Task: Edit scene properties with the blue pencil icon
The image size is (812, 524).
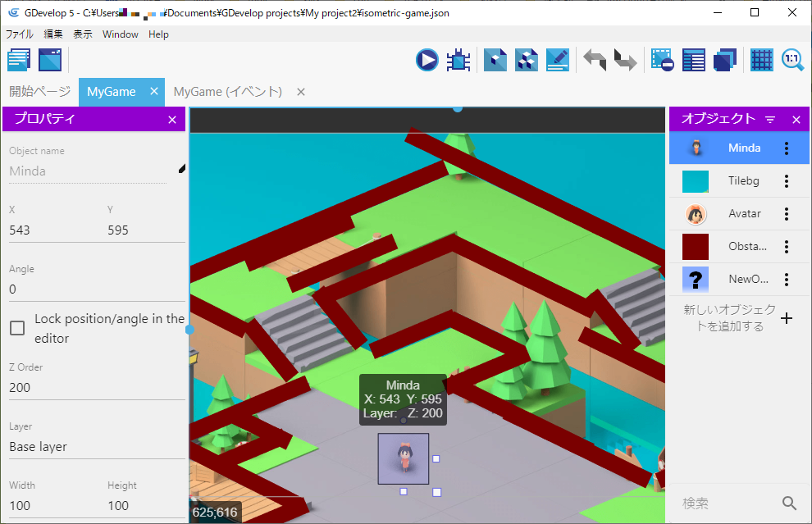Action: tap(558, 59)
